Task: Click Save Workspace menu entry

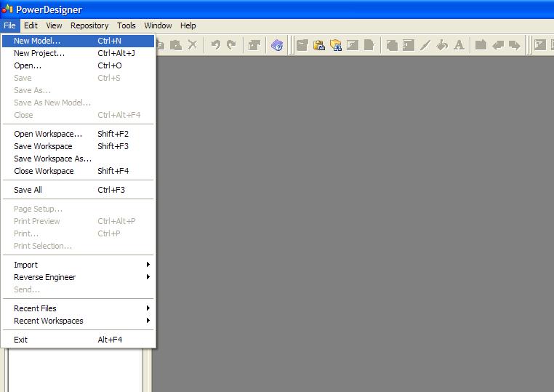Action: click(78, 146)
